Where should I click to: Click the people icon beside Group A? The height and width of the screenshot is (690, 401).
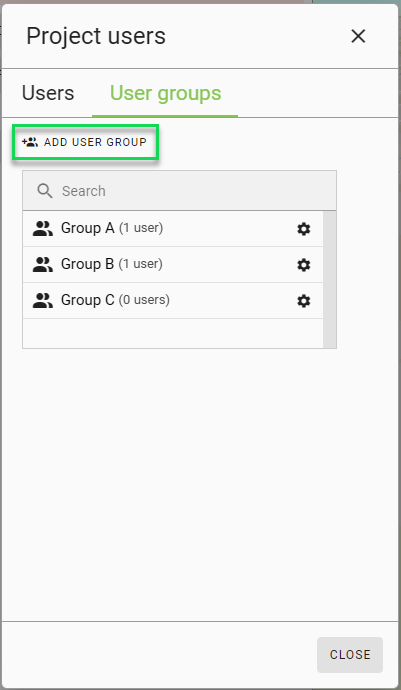coord(43,229)
